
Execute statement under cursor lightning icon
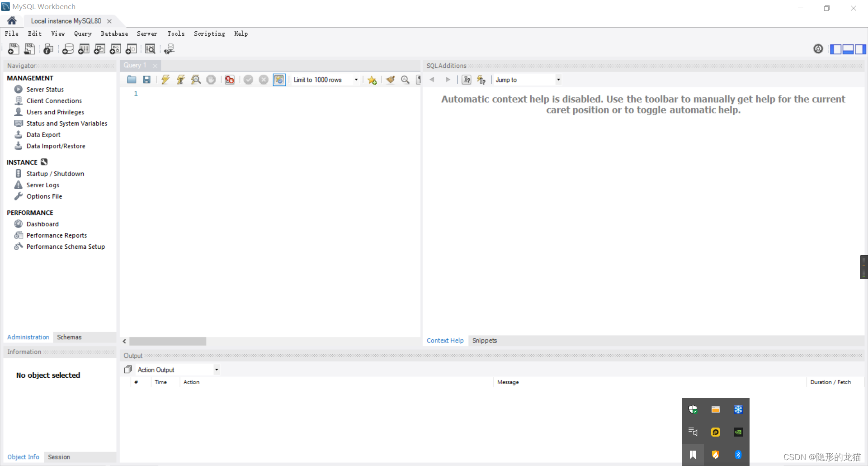click(x=181, y=80)
